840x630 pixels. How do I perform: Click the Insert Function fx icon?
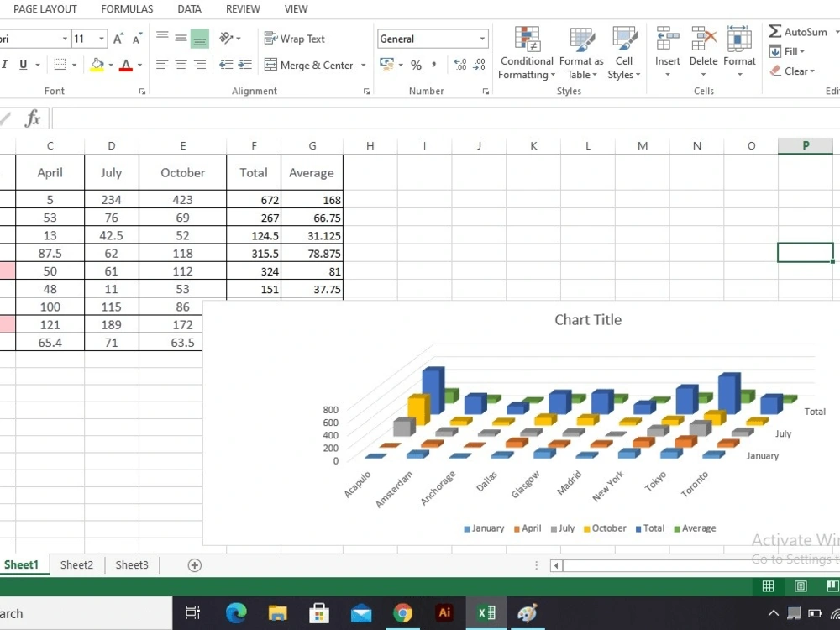(32, 118)
